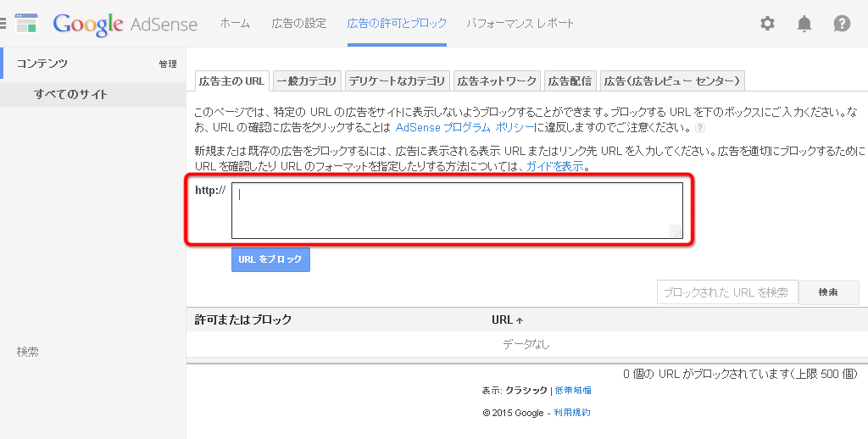Click the blocked URL count text
This screenshot has width=868, height=439.
pos(740,375)
